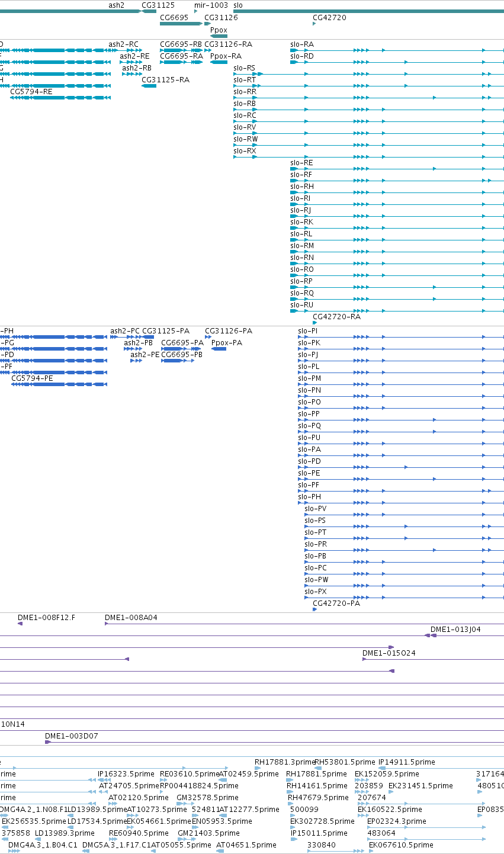Select BAC clone DME1-013J04
The width and height of the screenshot is (504, 854).
455,630
